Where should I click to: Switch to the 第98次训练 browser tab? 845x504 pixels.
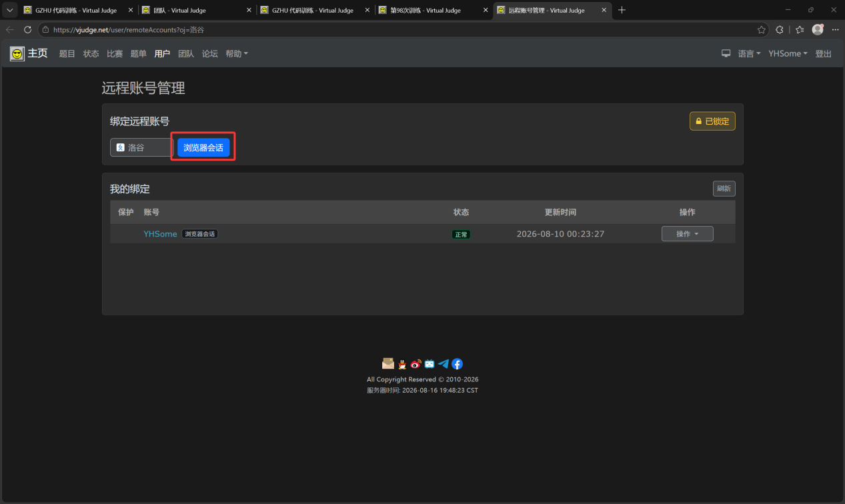433,10
